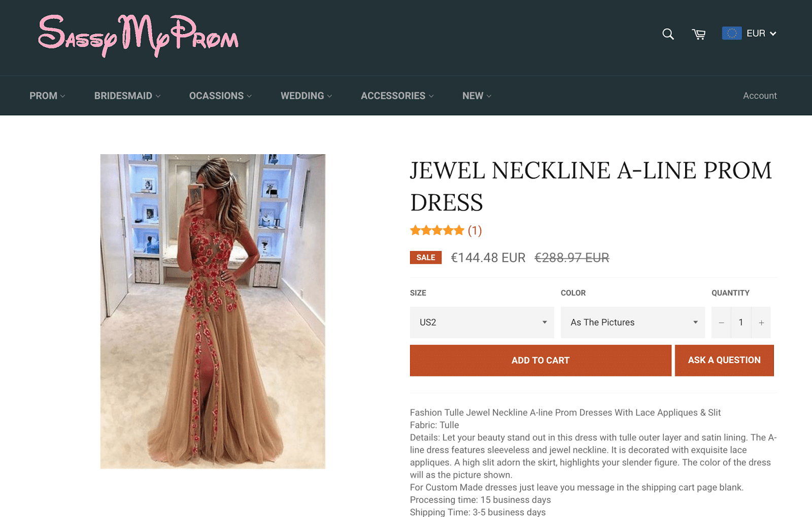Click the prom dress product image

(x=213, y=312)
